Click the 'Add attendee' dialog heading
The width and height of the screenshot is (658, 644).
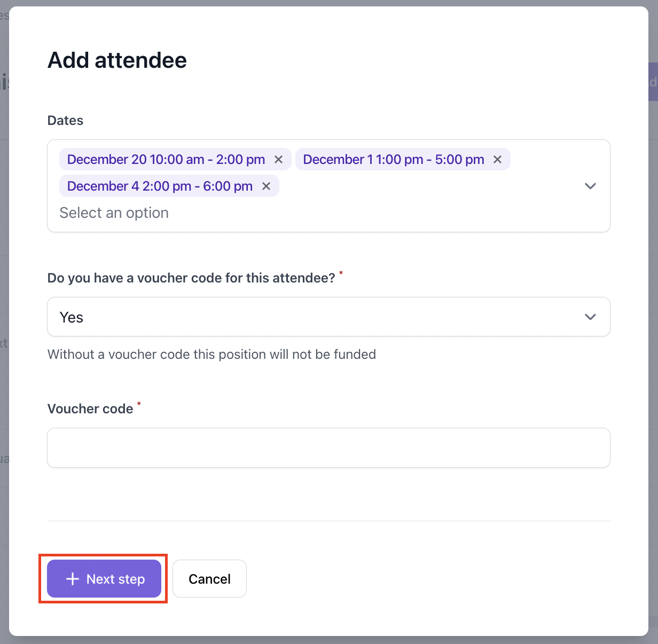[x=117, y=60]
